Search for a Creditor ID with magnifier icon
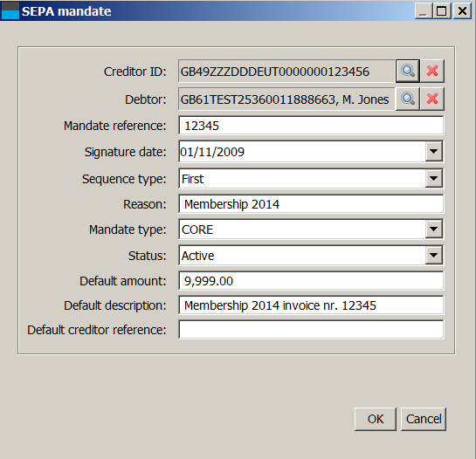This screenshot has height=459, width=476. click(x=408, y=71)
